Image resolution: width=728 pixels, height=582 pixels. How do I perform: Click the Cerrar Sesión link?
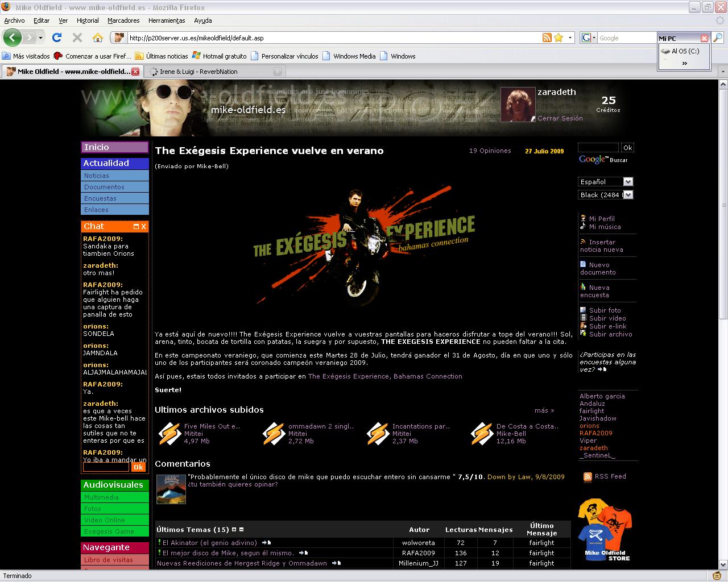tap(560, 118)
